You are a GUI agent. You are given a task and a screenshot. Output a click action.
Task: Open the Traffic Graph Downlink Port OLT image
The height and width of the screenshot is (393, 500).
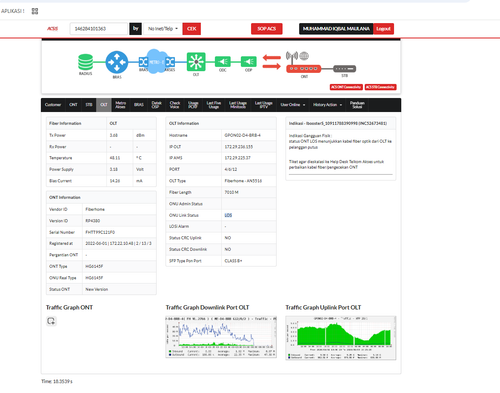(221, 337)
